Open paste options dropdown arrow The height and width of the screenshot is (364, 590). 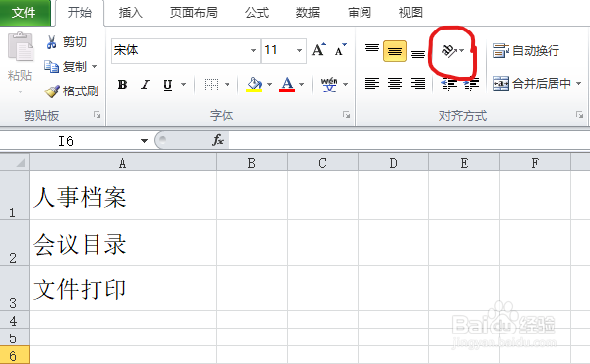[x=20, y=91]
